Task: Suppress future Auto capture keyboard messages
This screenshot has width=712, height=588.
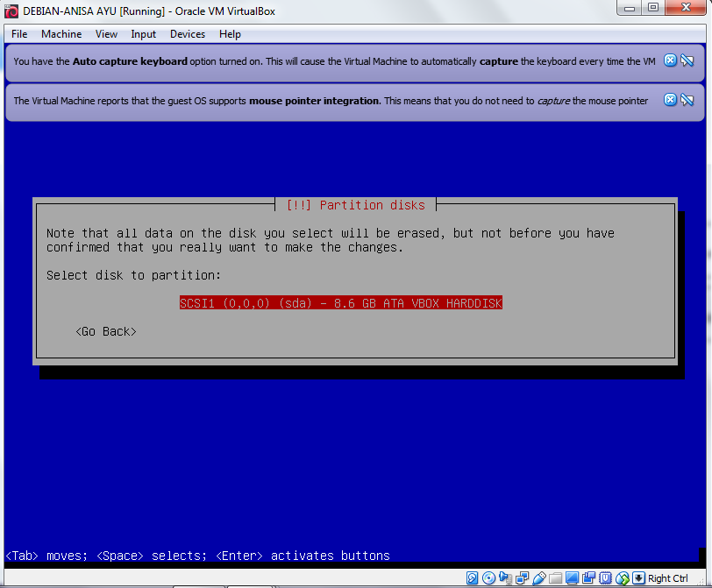Action: point(687,60)
